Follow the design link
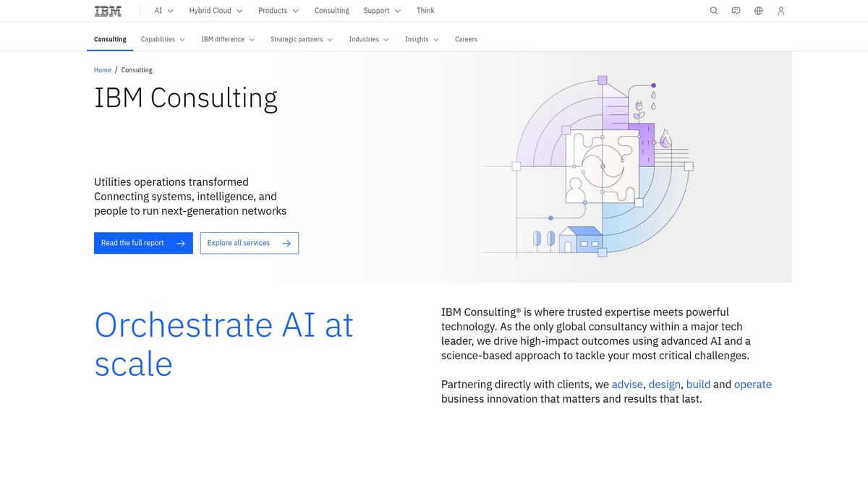868x488 pixels. pos(665,385)
